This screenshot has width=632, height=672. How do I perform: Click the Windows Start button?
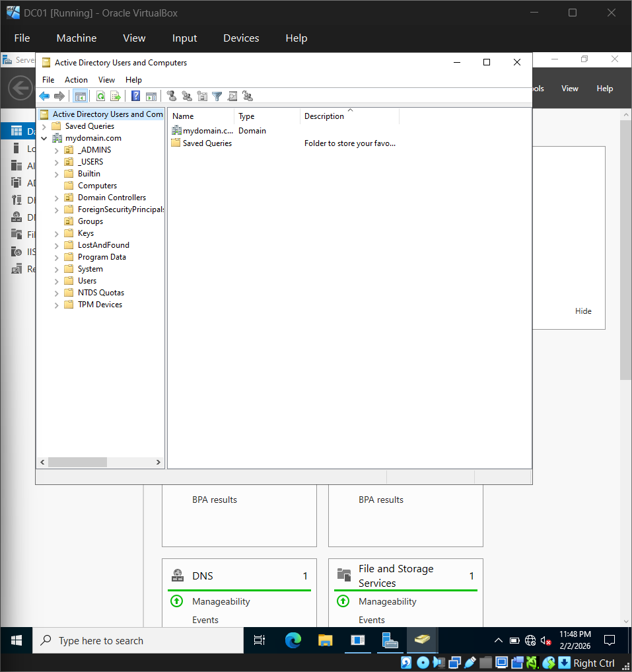pyautogui.click(x=17, y=640)
